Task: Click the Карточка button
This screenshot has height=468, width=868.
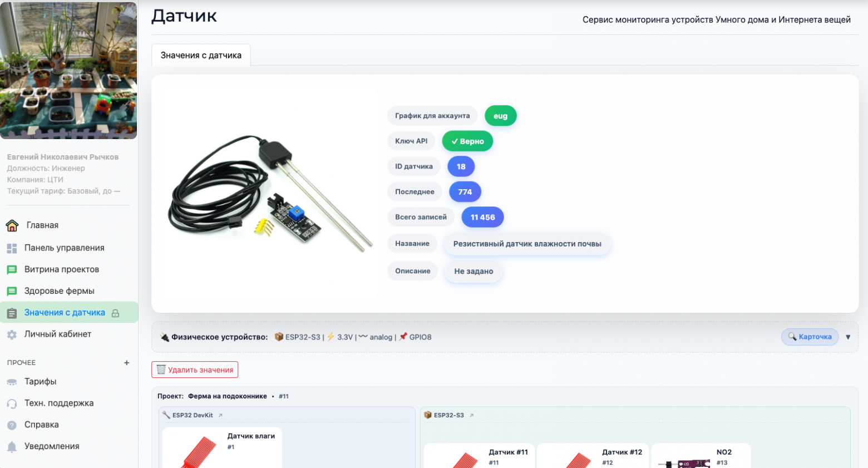Action: [810, 337]
